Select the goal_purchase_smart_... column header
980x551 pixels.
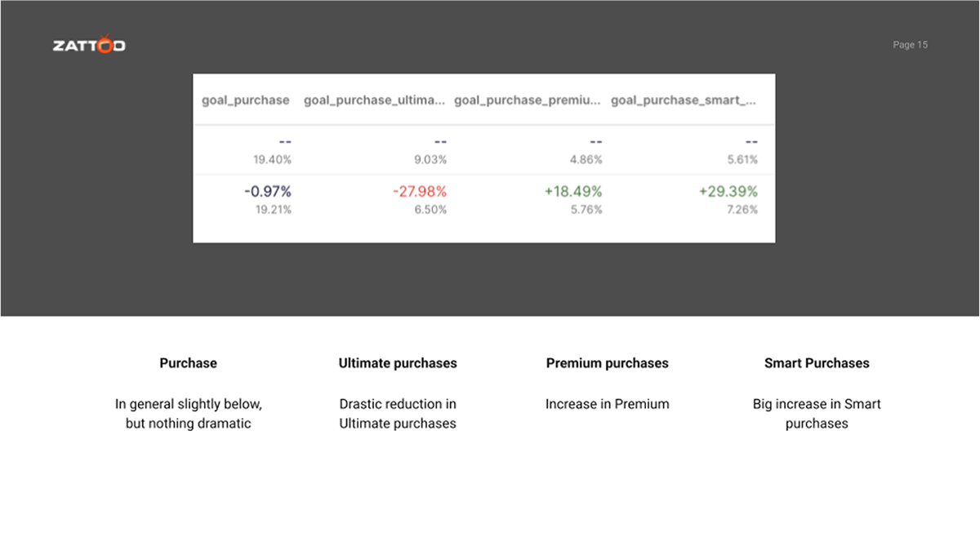683,100
